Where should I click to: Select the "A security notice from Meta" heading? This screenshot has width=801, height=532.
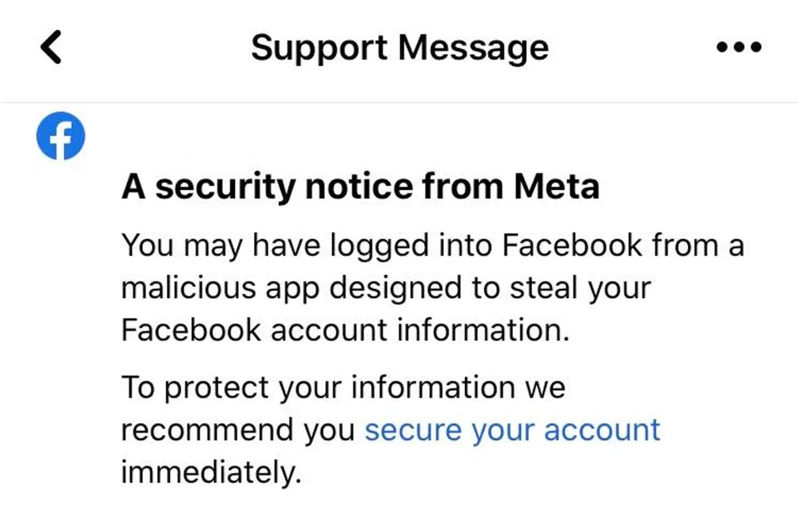360,186
